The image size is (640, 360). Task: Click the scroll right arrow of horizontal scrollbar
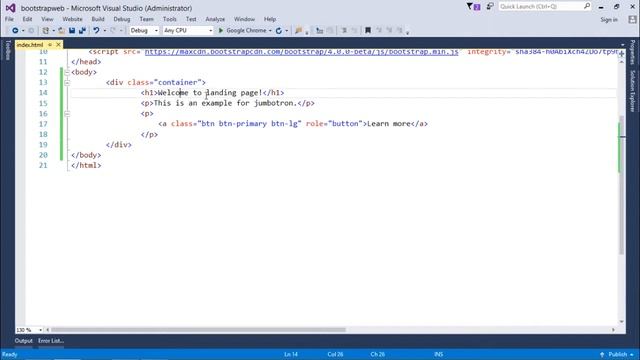click(613, 330)
